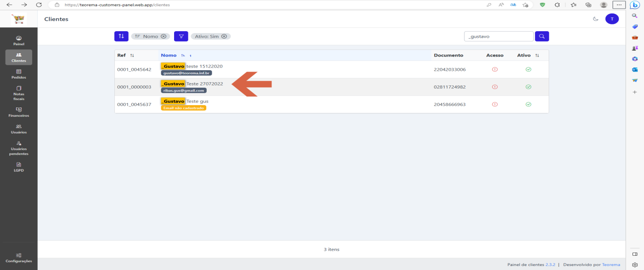Open the browser profile avatar
This screenshot has height=270, width=644.
[604, 5]
